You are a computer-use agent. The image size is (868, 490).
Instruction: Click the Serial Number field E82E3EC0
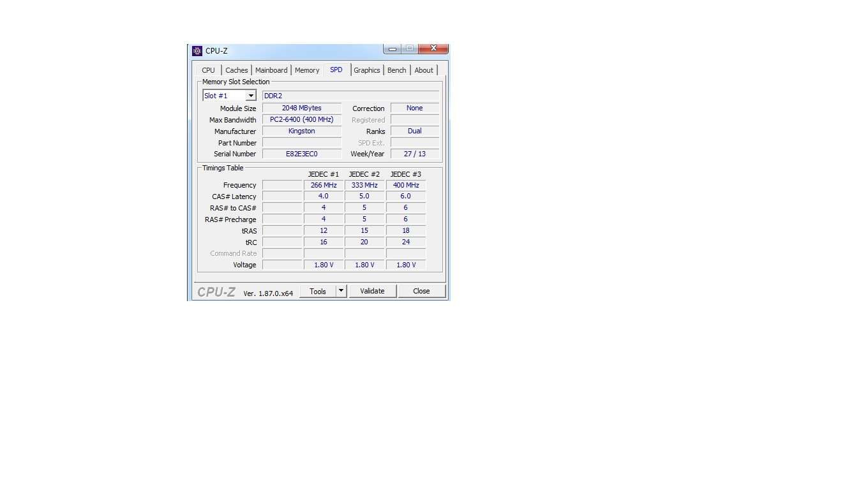coord(302,154)
